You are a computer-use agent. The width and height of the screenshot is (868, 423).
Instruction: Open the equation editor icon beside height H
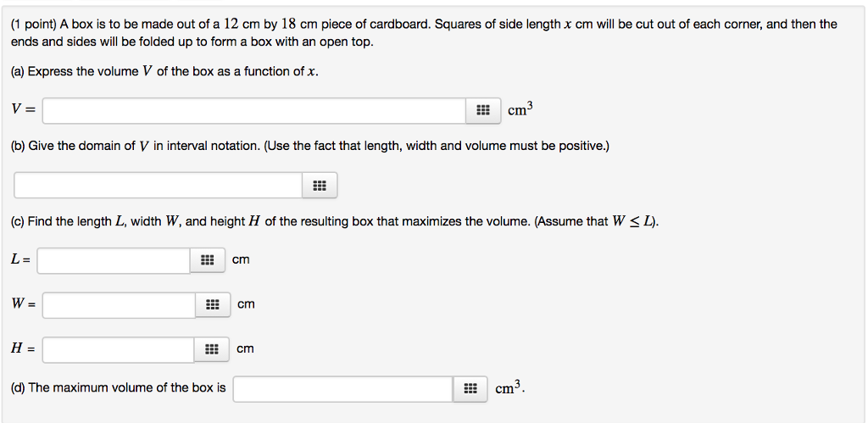tap(213, 349)
